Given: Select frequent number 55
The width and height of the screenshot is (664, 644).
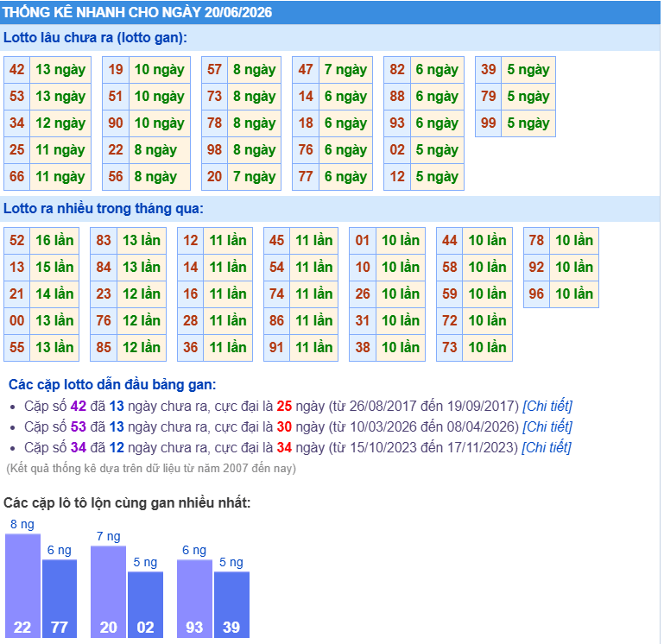Looking at the screenshot, I should [x=17, y=348].
